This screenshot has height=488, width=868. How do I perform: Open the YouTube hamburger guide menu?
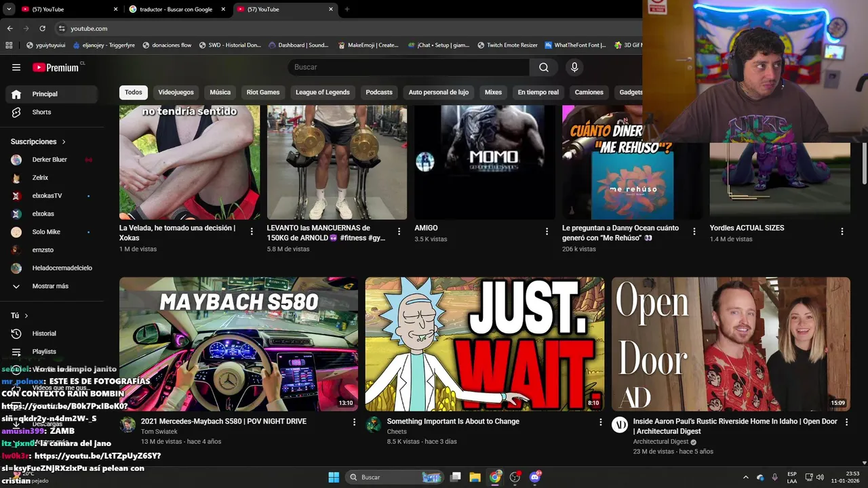click(16, 67)
